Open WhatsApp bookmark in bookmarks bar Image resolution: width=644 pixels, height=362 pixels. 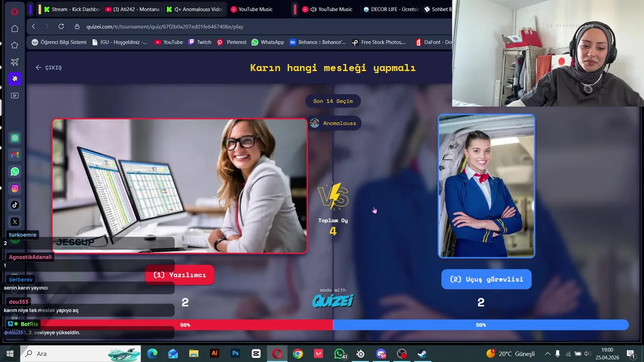(x=268, y=42)
